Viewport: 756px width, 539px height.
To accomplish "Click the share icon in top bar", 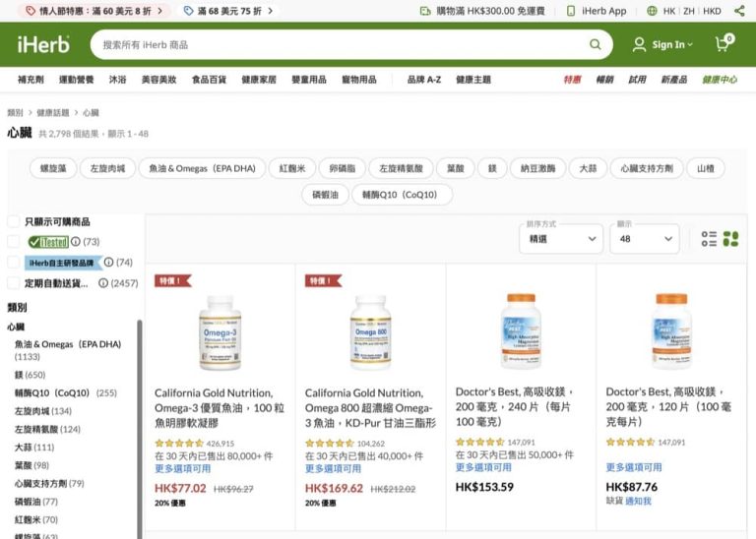I will click(x=739, y=11).
